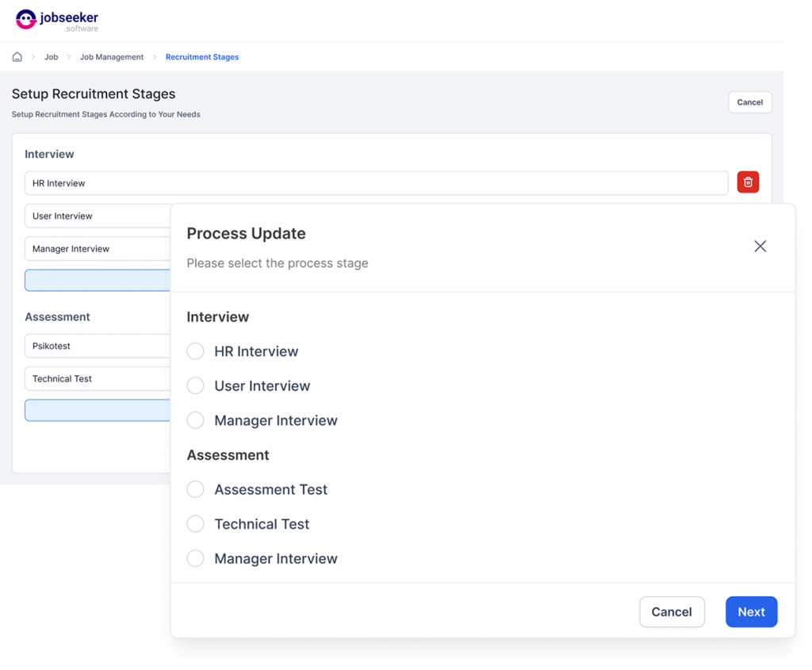Click 'Setup Recruitment Stages According to Your Needs'

pyautogui.click(x=106, y=114)
